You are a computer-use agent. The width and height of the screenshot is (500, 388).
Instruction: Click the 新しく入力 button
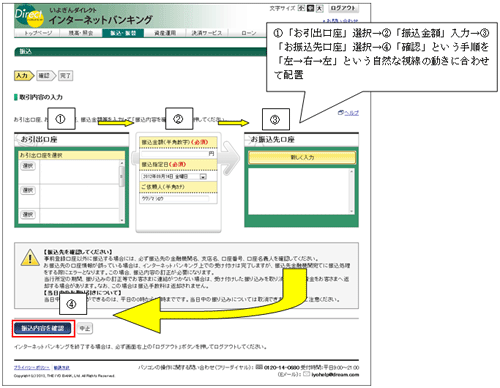pyautogui.click(x=302, y=157)
